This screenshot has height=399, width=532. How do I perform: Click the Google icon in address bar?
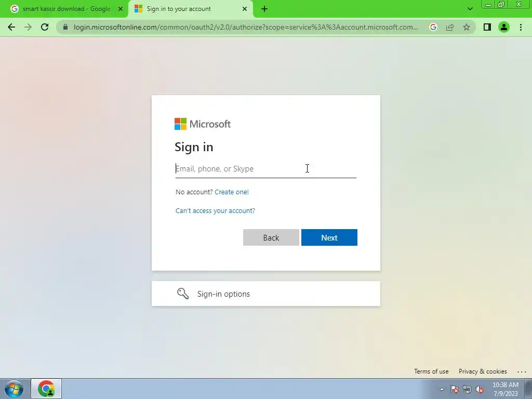(x=433, y=27)
